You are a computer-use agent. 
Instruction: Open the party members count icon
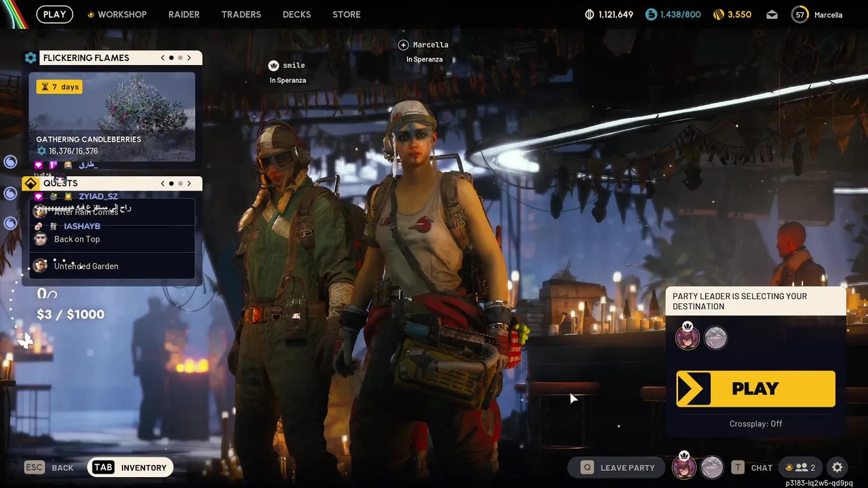[x=801, y=468]
